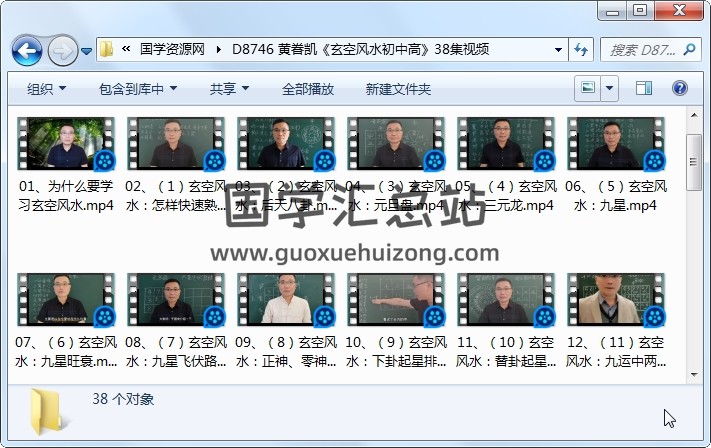
Task: Open the 共享 menu
Action: [229, 89]
